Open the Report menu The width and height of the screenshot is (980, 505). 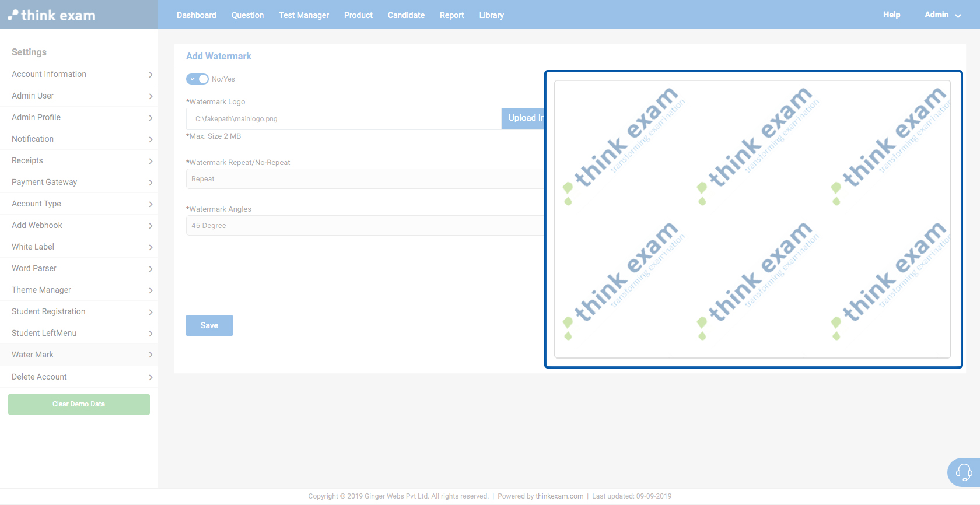452,15
